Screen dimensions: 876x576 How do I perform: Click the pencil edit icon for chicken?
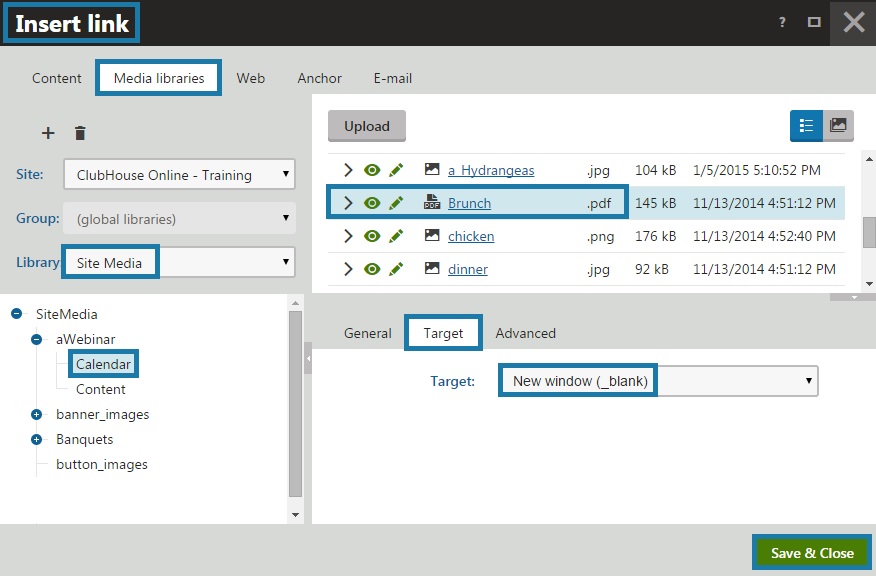[x=396, y=236]
